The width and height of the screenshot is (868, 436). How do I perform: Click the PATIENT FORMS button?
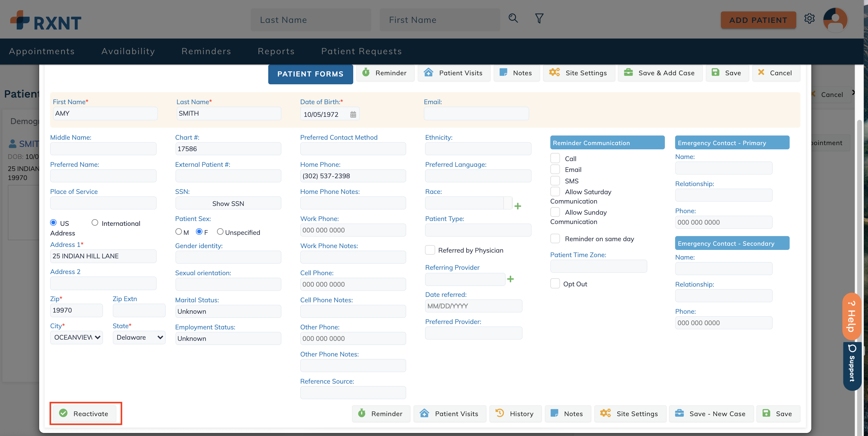click(x=310, y=74)
